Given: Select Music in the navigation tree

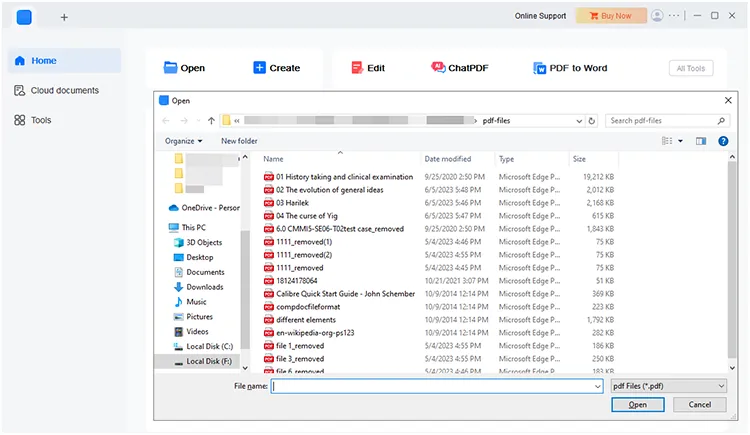Looking at the screenshot, I should [x=190, y=301].
